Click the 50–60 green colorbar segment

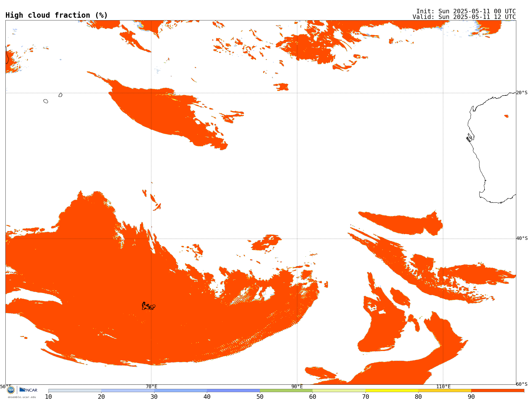[286, 391]
